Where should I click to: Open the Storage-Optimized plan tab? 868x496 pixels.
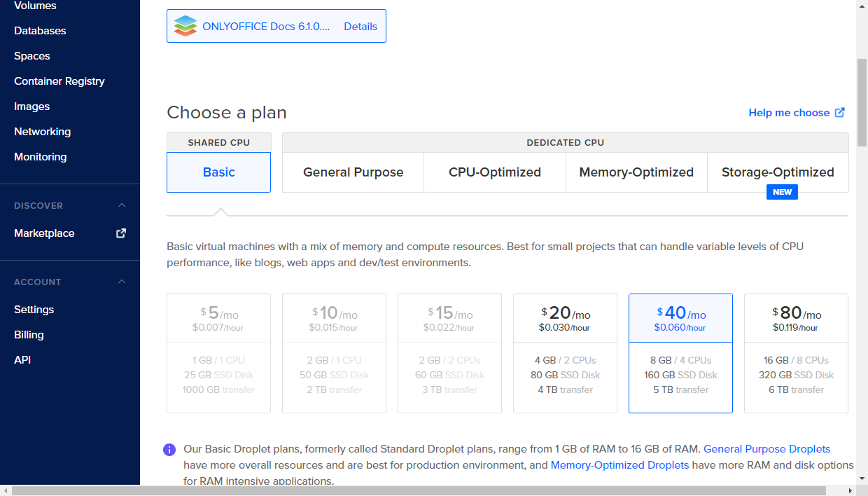[778, 172]
